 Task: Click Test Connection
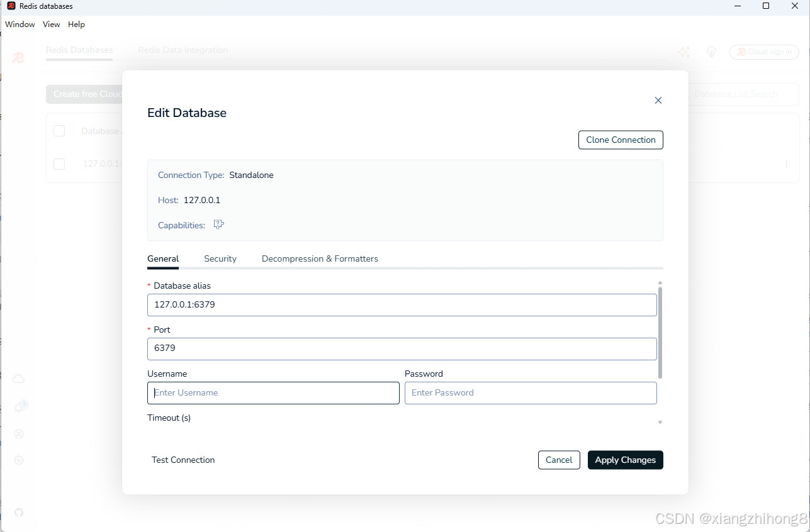point(183,460)
